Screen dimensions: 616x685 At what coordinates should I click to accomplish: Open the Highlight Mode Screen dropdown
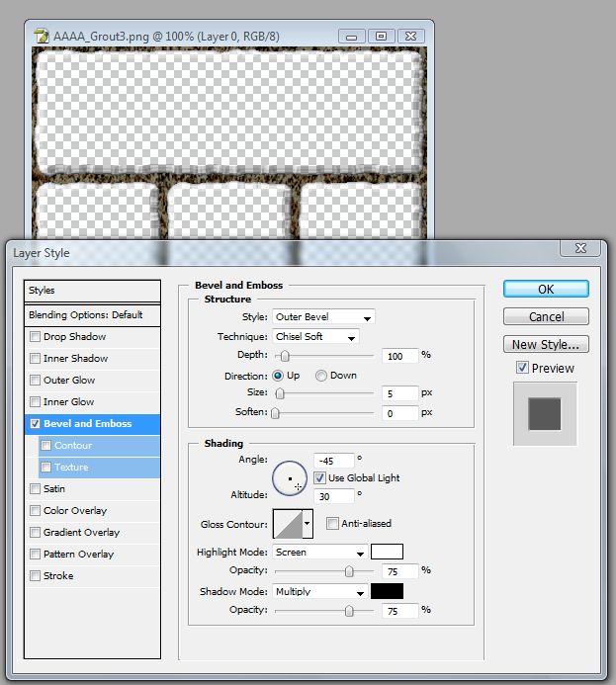tap(319, 553)
